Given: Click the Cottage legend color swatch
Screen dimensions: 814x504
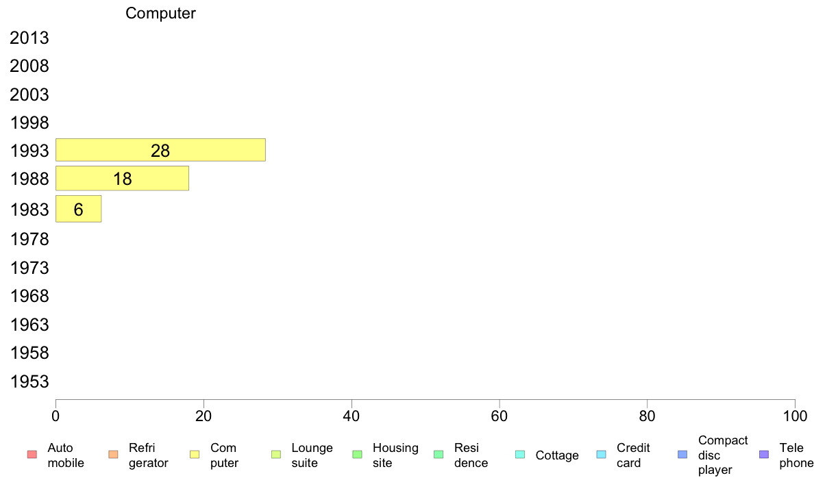Looking at the screenshot, I should point(520,455).
